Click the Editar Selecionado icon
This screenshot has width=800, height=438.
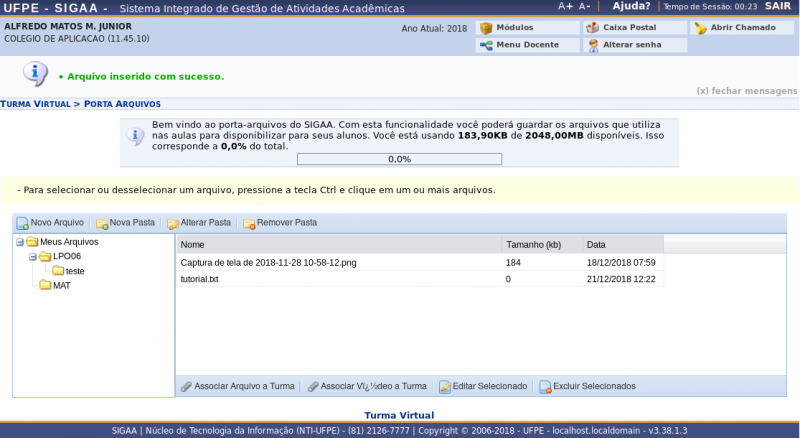click(445, 386)
